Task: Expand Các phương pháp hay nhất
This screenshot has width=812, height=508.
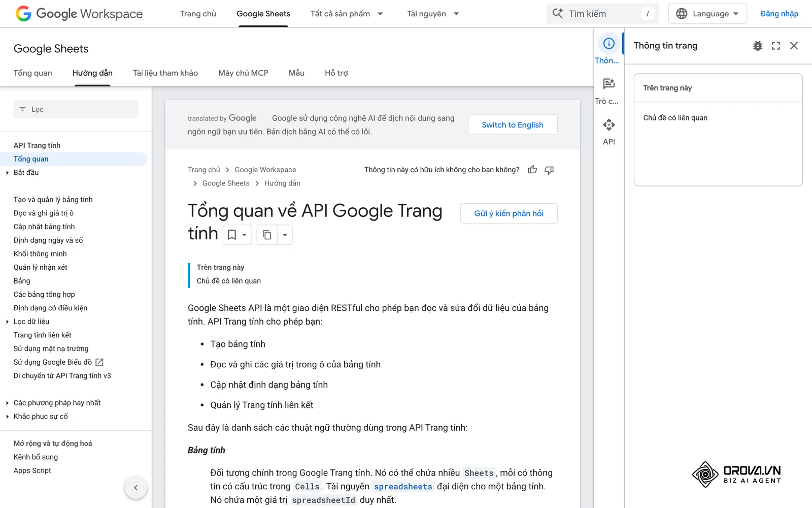Action: pos(7,403)
